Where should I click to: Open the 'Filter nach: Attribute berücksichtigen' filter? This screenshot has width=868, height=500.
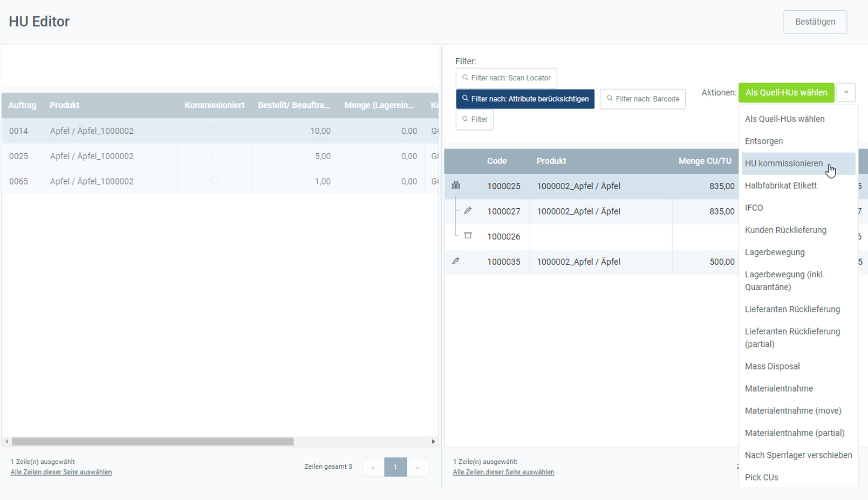(525, 99)
